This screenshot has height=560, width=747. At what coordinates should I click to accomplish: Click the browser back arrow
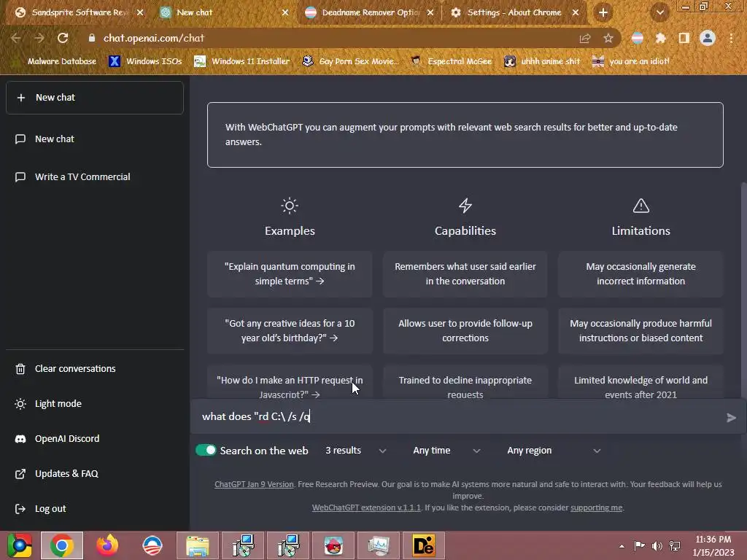16,38
